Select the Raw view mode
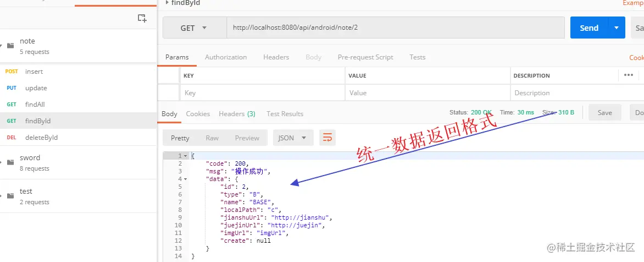644x262 pixels. click(x=212, y=138)
